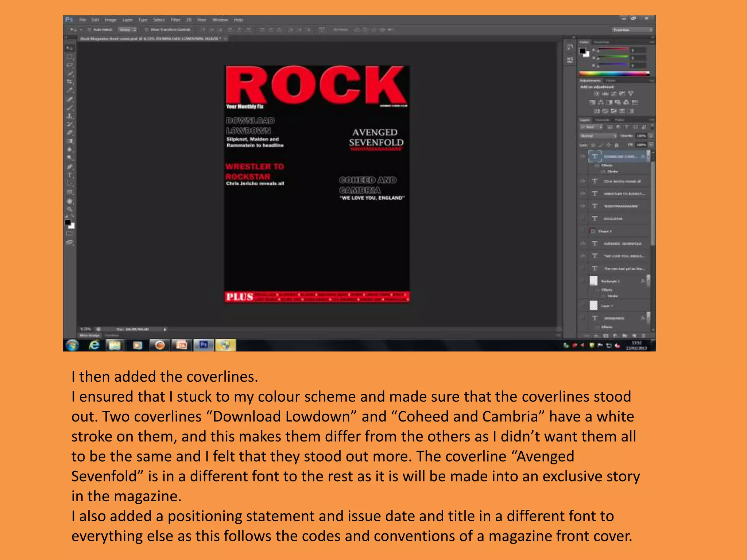
Task: Select the Crop tool
Action: 70,82
